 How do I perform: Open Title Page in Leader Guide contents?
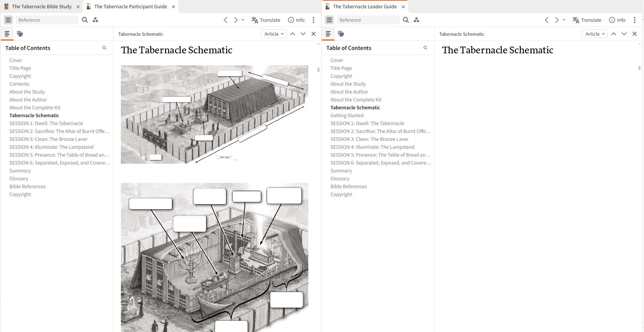point(341,68)
